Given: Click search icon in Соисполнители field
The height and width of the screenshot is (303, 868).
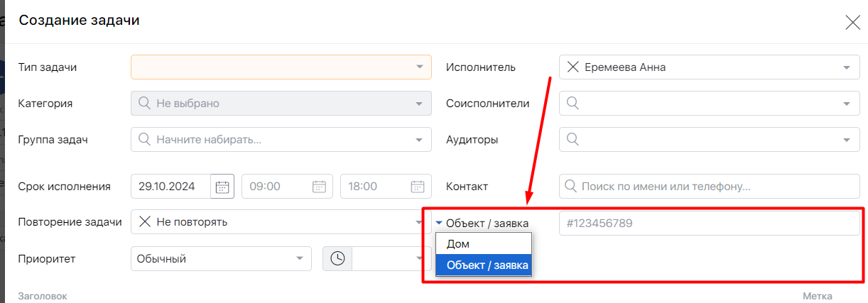Looking at the screenshot, I should [x=572, y=104].
